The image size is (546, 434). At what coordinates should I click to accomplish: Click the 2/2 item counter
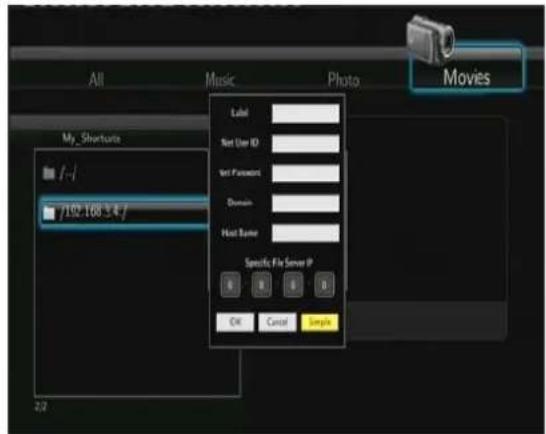40,407
